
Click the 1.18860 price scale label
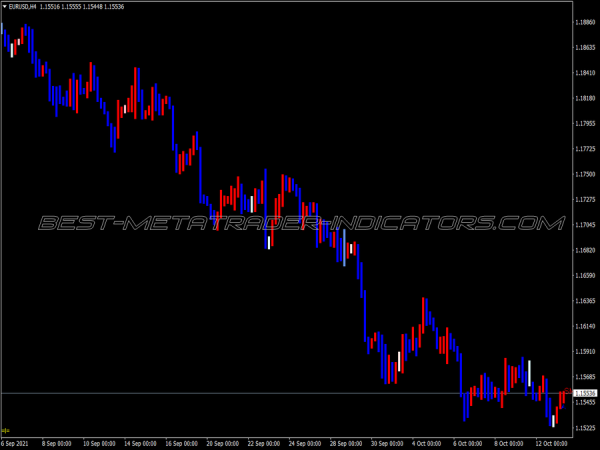tap(585, 22)
